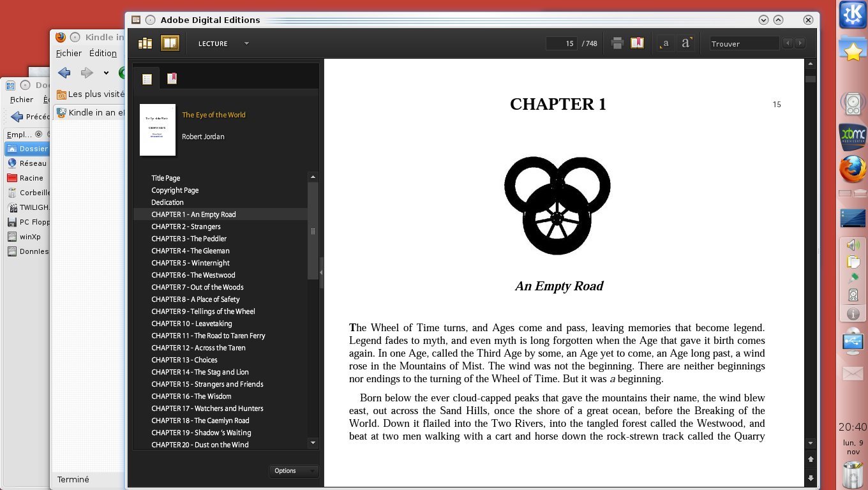Go to CHAPTER 16 - The Wisdom
Screen dimensions: 868x490
point(191,396)
